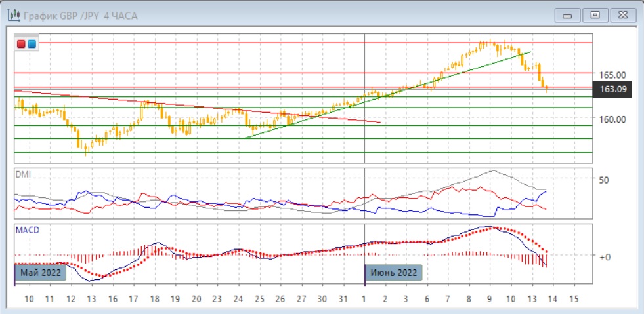Click the 160.00 price axis label
644x314 pixels.
pyautogui.click(x=611, y=119)
